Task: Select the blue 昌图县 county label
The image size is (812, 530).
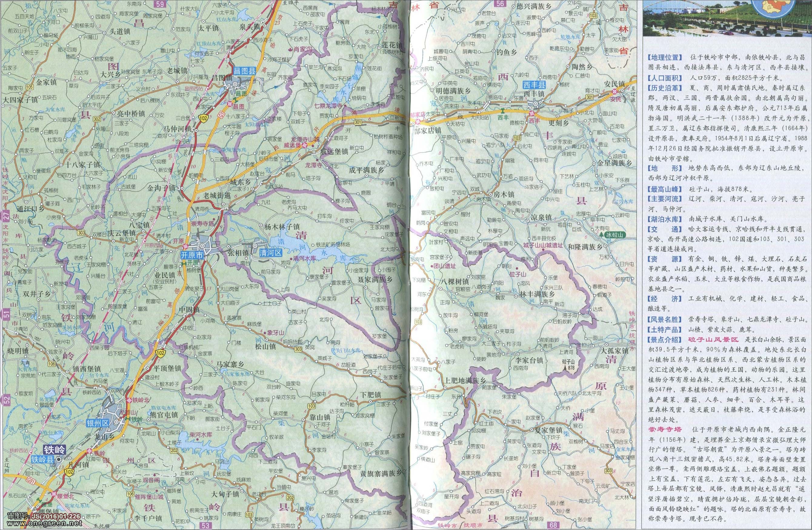Action: point(244,71)
